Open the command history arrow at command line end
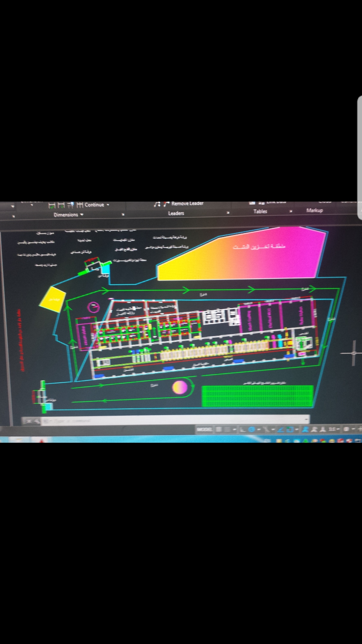362x644 pixels. pyautogui.click(x=306, y=420)
